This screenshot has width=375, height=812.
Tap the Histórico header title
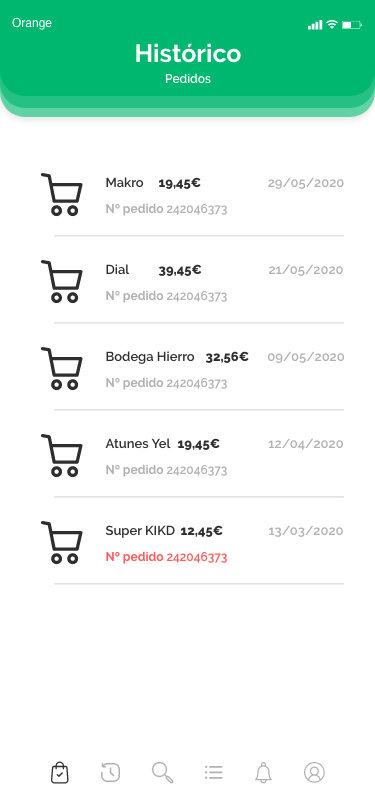(188, 53)
